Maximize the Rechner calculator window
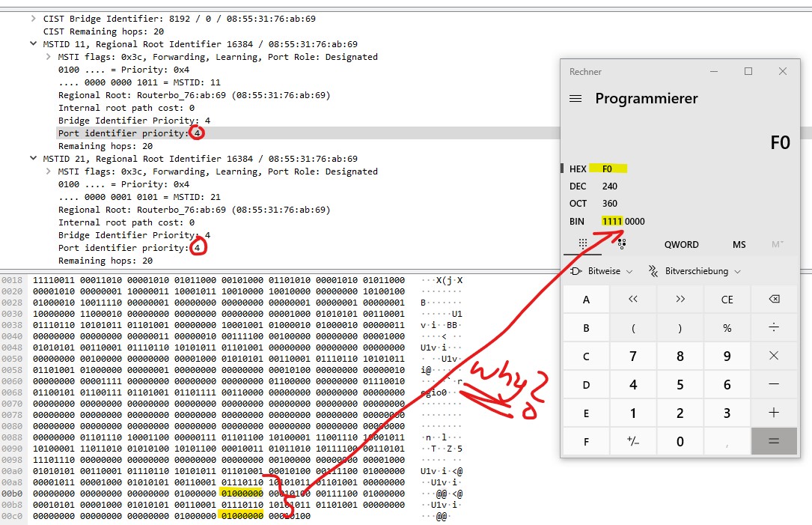 click(x=748, y=71)
